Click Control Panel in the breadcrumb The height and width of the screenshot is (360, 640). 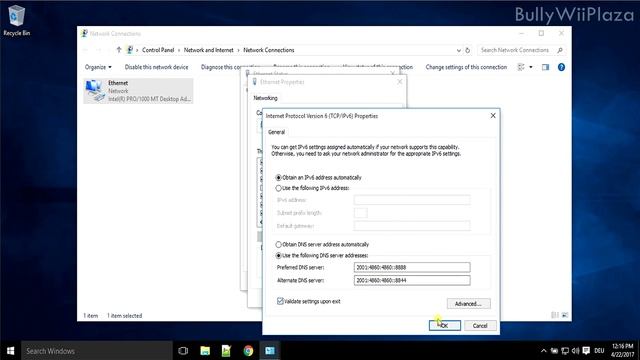tap(158, 50)
